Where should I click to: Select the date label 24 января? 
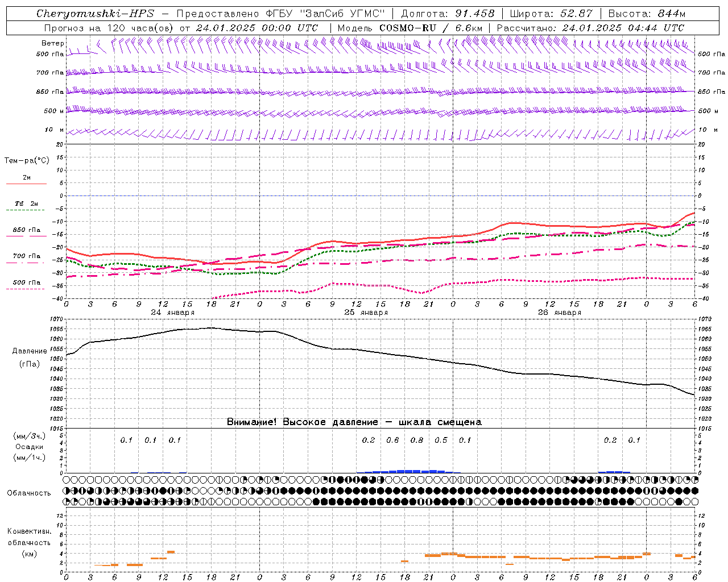(172, 313)
